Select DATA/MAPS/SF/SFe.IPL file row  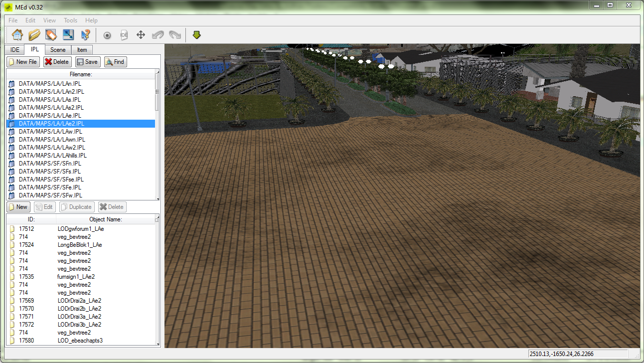[81, 187]
